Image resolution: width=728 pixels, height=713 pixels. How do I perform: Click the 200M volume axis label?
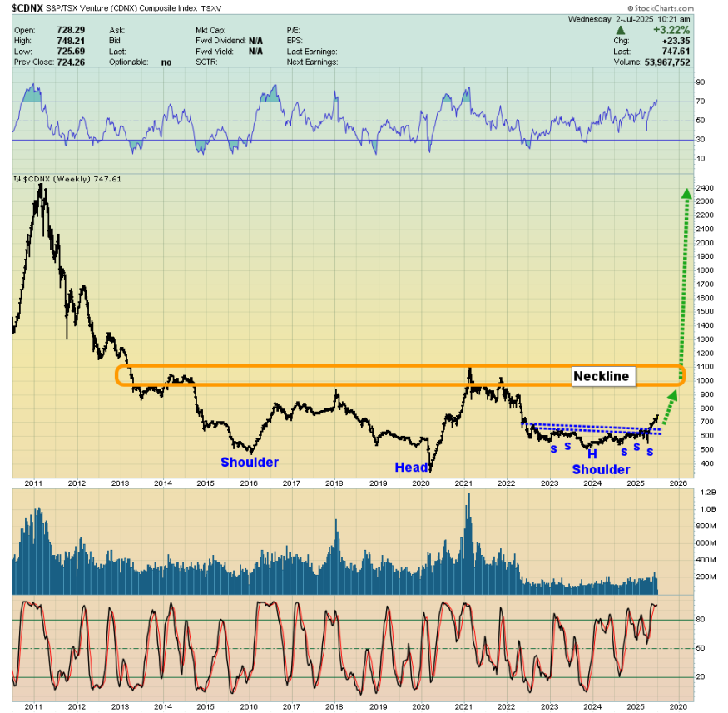pyautogui.click(x=706, y=577)
